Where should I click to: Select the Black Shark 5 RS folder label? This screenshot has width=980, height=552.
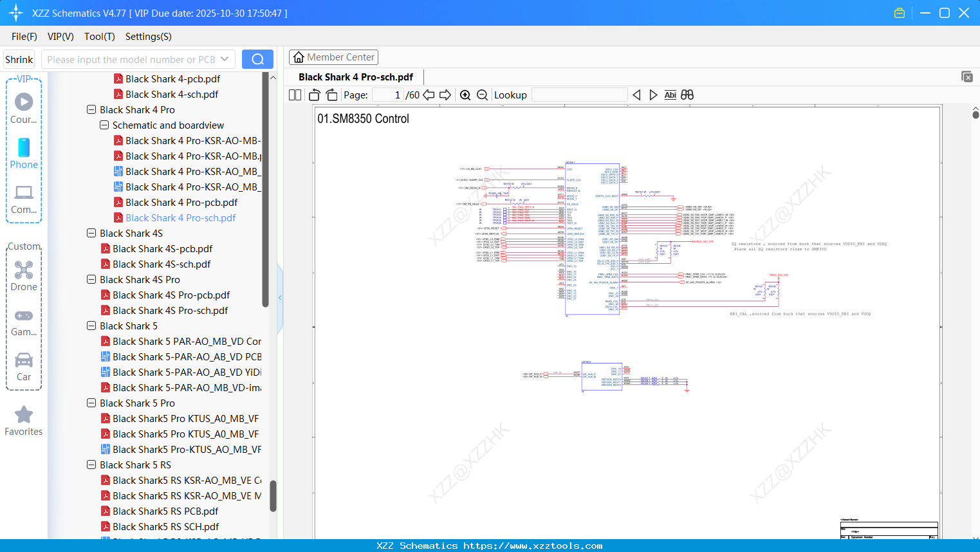coord(135,465)
